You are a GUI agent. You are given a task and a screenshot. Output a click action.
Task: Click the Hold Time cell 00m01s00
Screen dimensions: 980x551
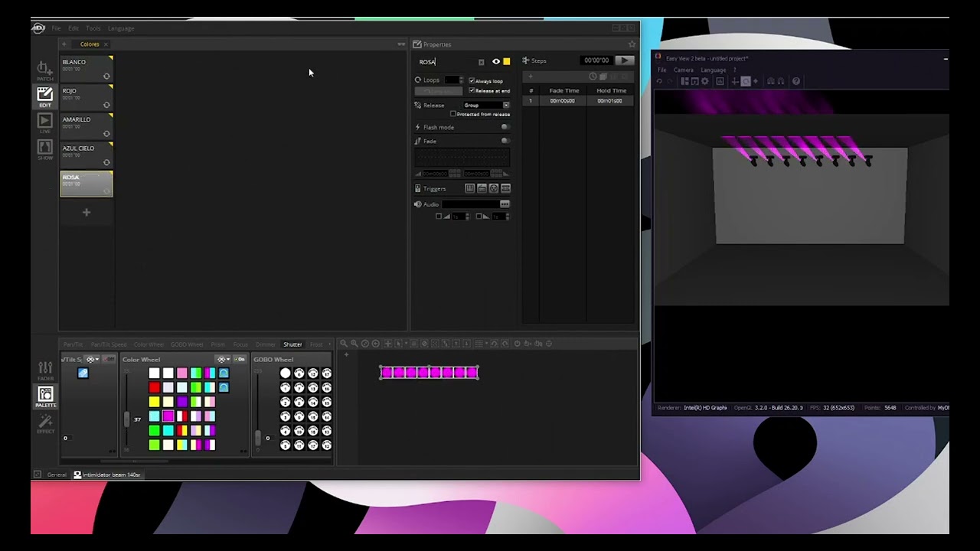tap(610, 101)
